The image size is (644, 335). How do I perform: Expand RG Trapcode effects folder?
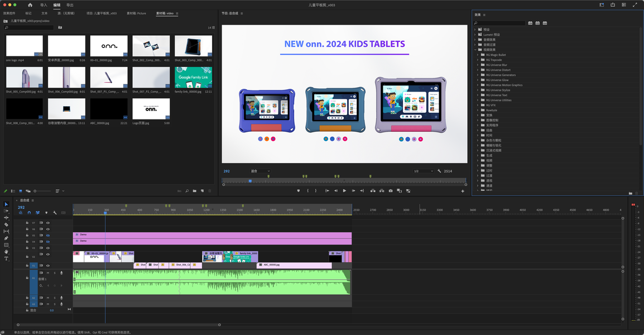tap(478, 60)
